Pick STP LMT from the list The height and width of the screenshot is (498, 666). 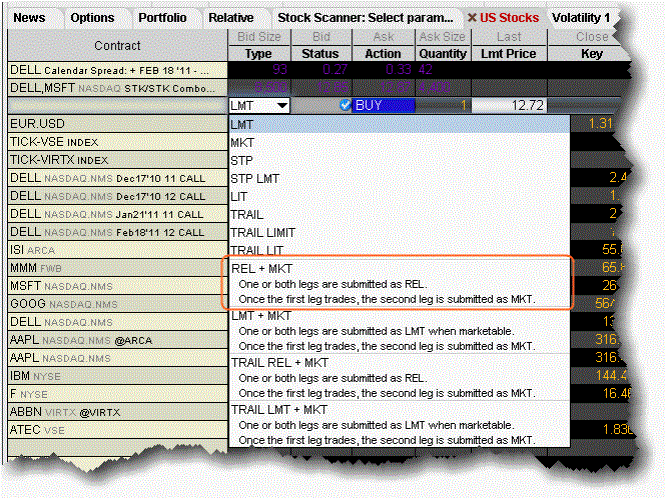254,178
